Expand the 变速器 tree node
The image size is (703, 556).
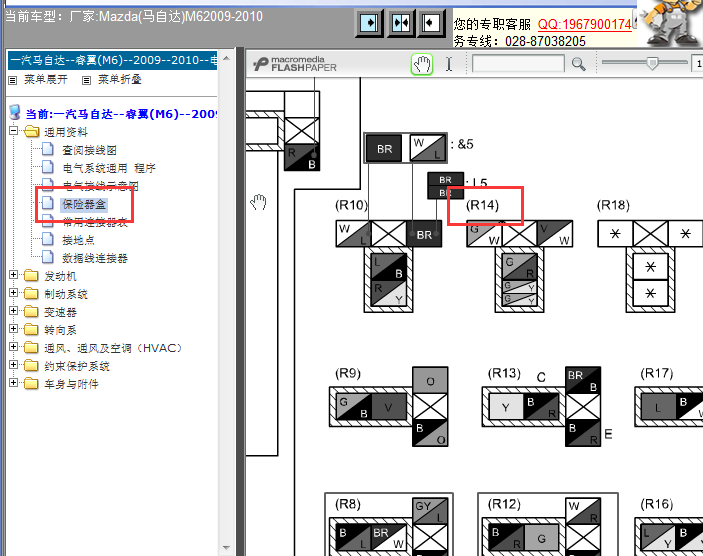[x=13, y=310]
